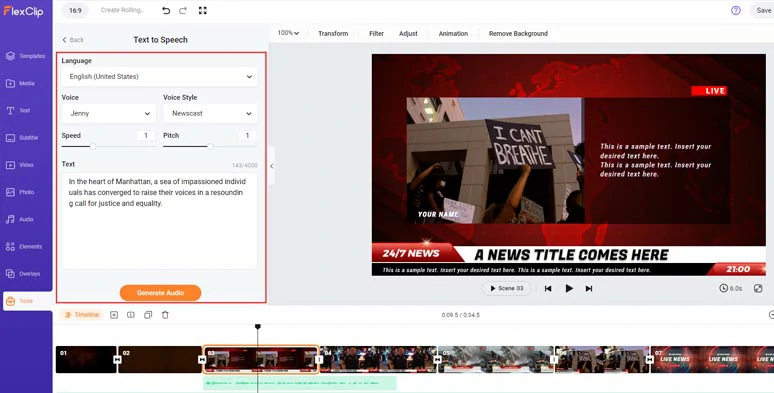The width and height of the screenshot is (774, 393).
Task: Select the news title text in preview
Action: (571, 255)
